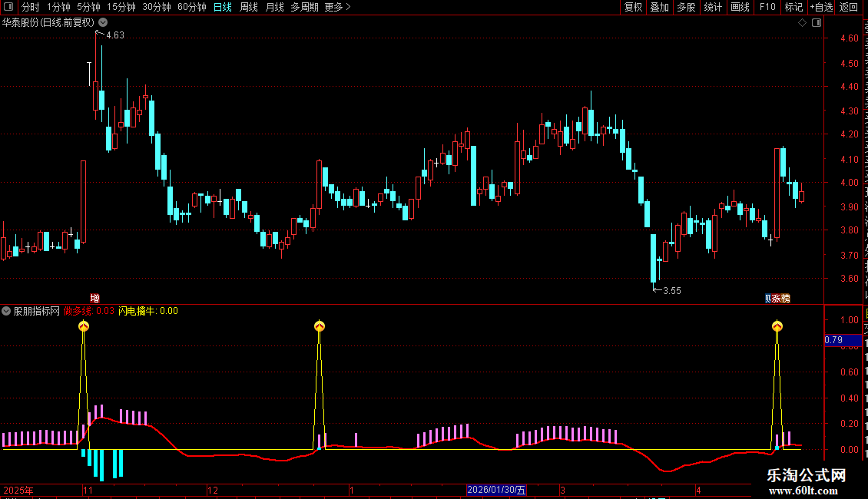Click the 标记 mark button

793,7
